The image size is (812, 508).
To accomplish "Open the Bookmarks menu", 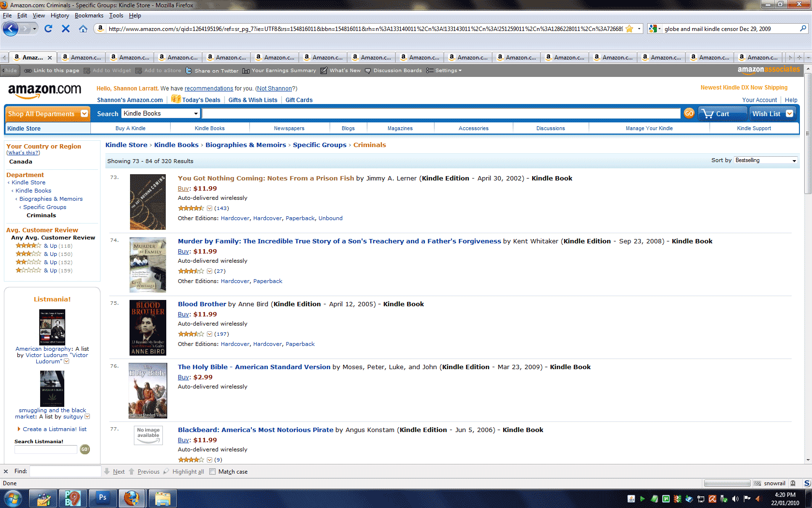I will (89, 15).
